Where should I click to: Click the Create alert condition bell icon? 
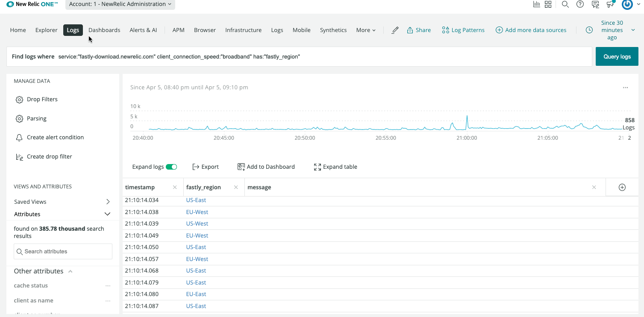tap(19, 137)
